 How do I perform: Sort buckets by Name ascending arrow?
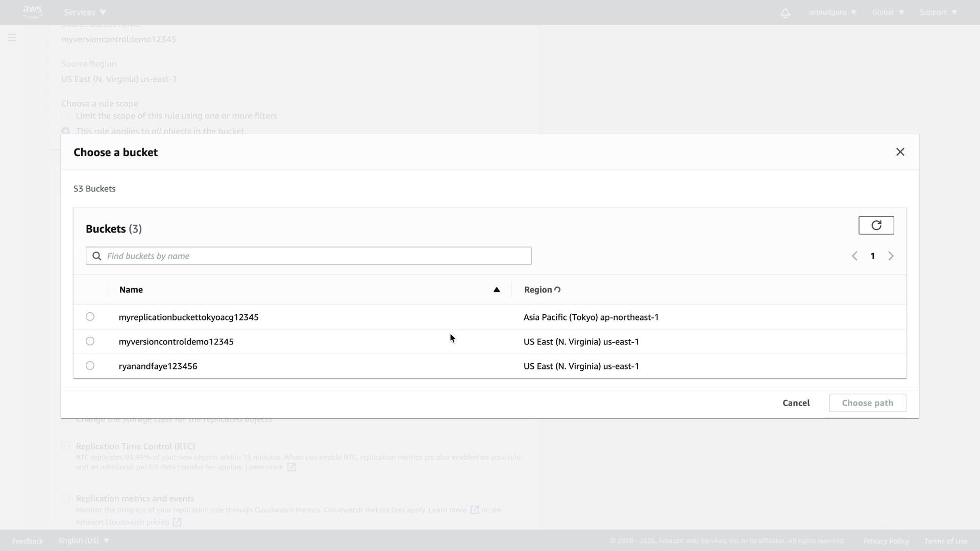pyautogui.click(x=496, y=290)
